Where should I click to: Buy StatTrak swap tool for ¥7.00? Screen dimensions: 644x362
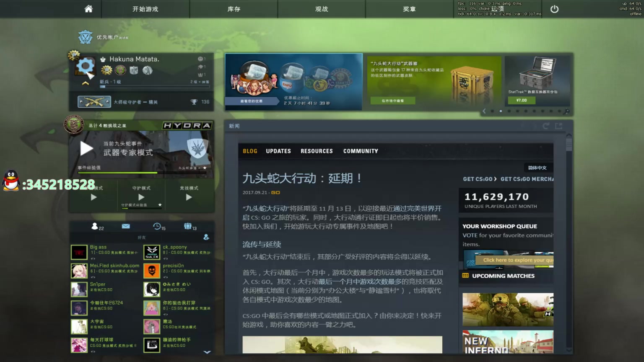point(522,100)
